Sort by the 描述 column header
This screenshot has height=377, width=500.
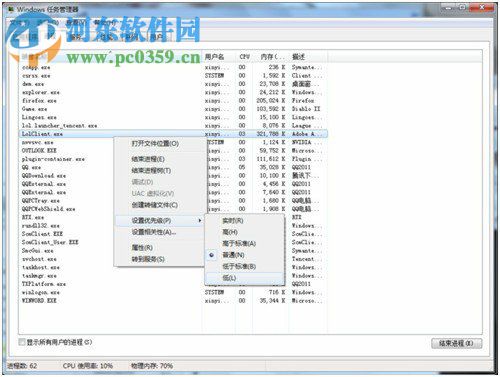[307, 57]
